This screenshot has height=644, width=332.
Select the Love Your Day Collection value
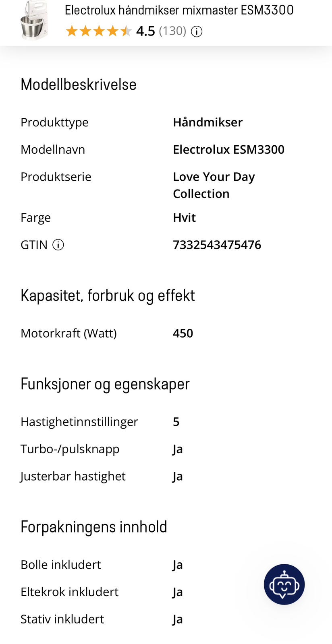(214, 185)
